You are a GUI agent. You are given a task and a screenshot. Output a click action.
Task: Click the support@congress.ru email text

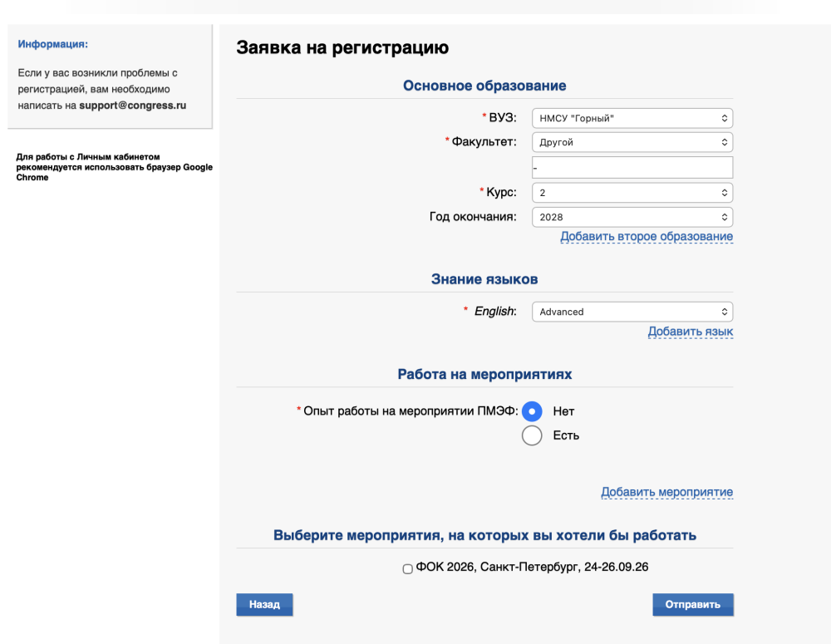132,106
